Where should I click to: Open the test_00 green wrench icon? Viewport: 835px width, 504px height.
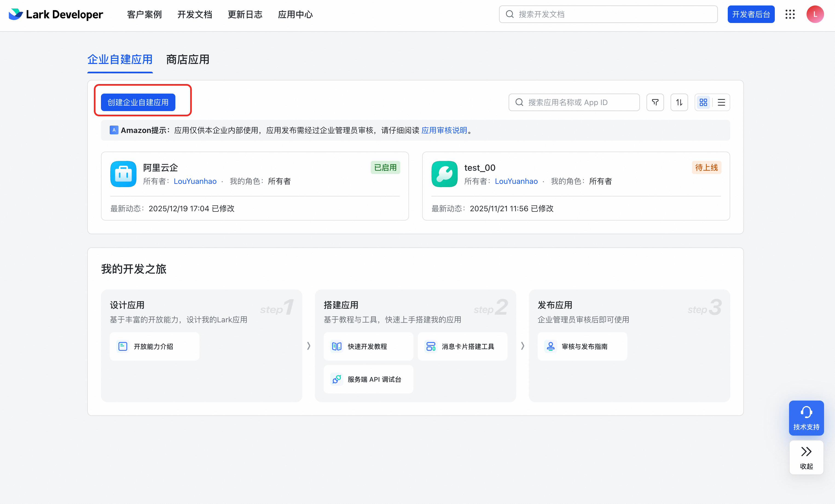point(444,174)
